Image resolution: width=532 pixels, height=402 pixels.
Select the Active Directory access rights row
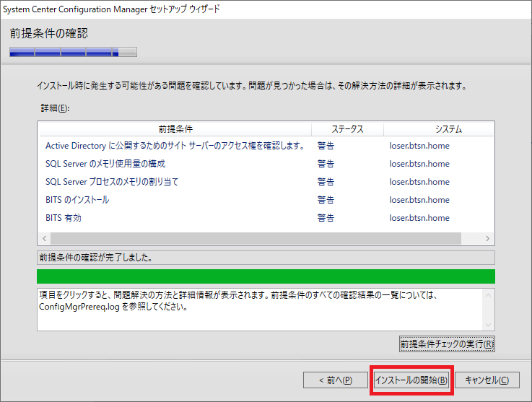[266, 146]
